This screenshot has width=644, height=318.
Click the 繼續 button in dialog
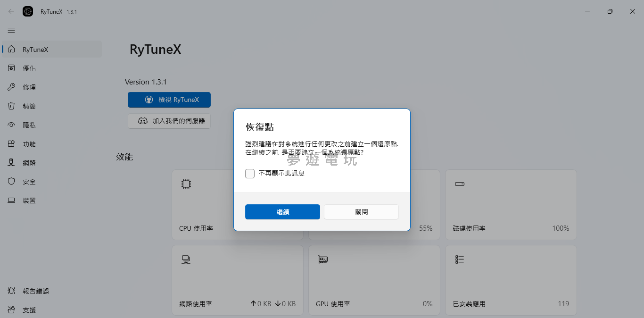coord(282,212)
